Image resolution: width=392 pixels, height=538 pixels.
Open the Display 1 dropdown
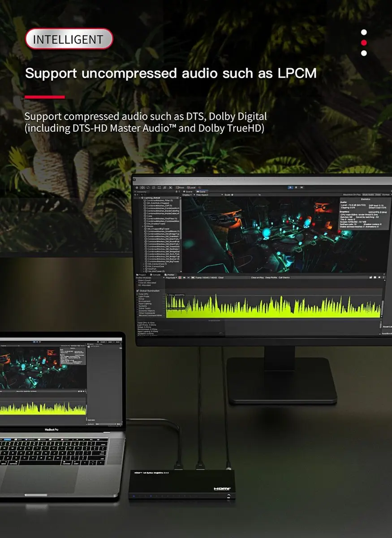[x=188, y=195]
